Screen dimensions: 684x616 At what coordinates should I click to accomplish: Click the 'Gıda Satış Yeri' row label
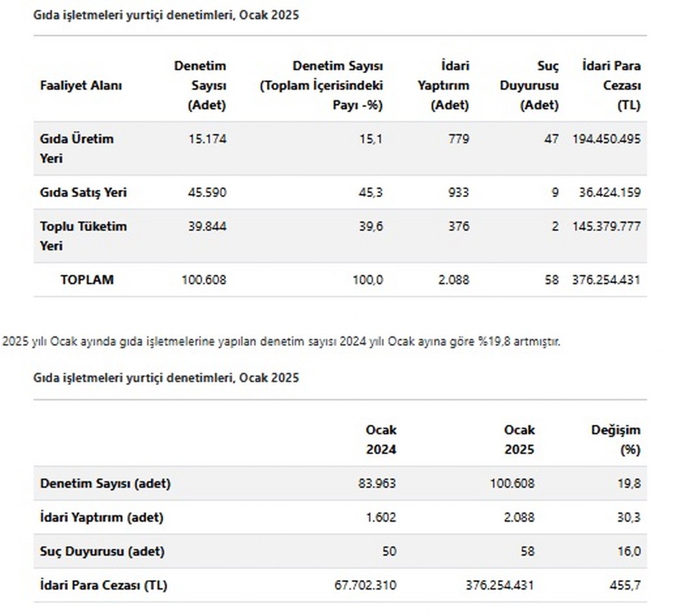point(83,193)
